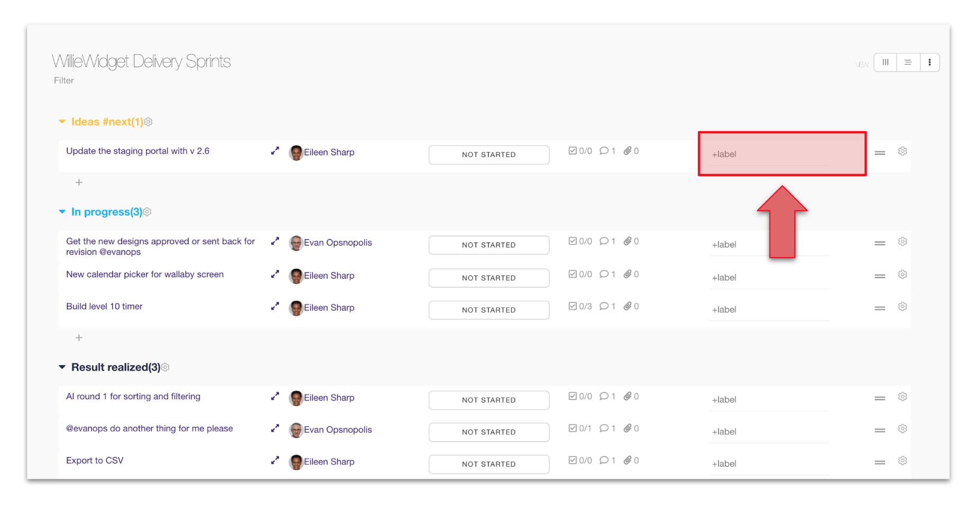Image resolution: width=980 pixels, height=512 pixels.
Task: Collapse the Ideas #next section
Action: click(x=62, y=122)
